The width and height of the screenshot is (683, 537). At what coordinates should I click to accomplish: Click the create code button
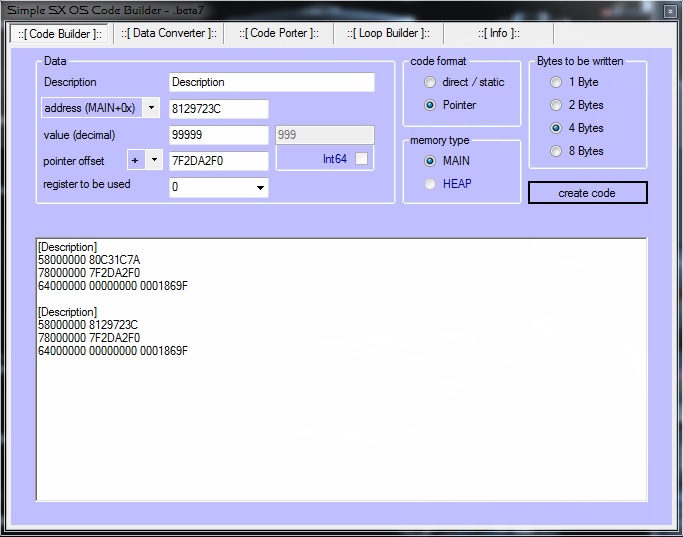(x=588, y=193)
